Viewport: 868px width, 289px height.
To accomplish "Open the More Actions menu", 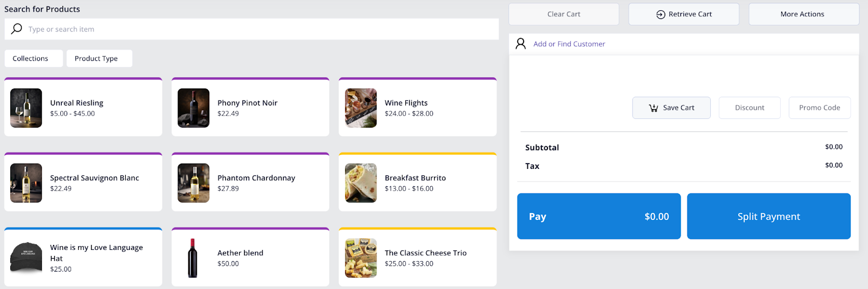I will point(802,15).
